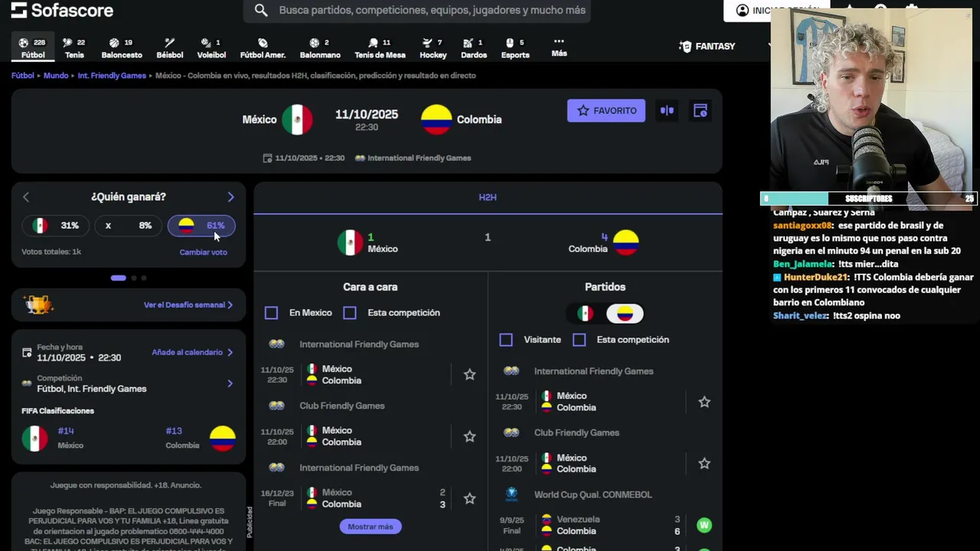This screenshot has height=551, width=980.
Task: Star the 22:30 match in Partidos column
Action: [x=704, y=402]
